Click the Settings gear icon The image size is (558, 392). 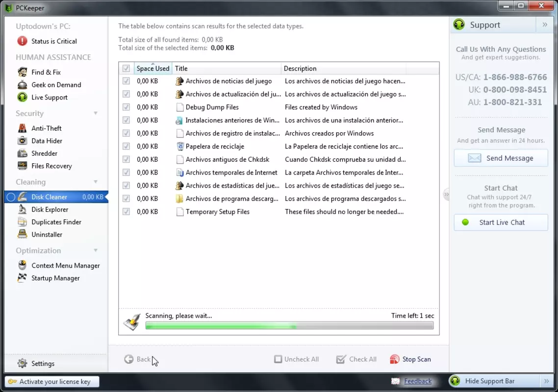click(23, 363)
